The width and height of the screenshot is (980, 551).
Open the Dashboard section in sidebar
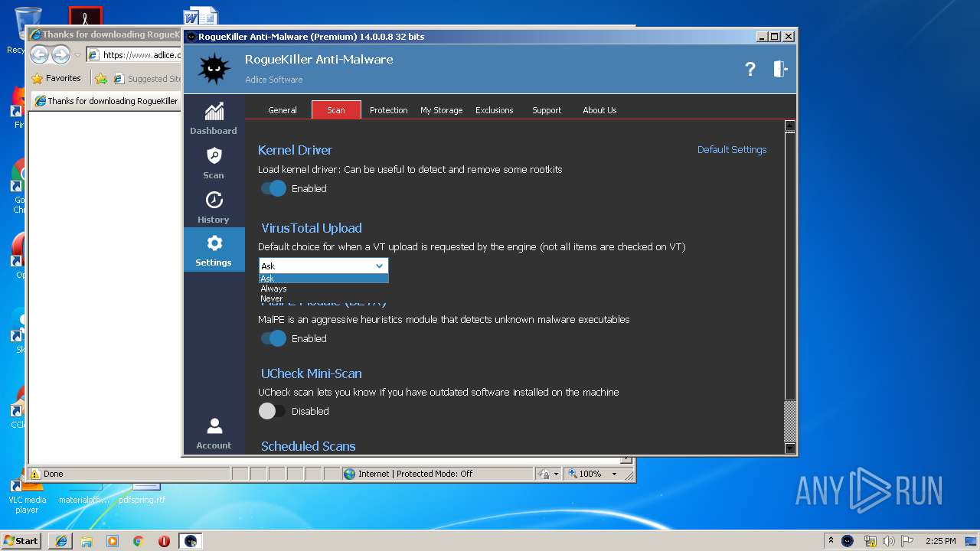tap(214, 119)
